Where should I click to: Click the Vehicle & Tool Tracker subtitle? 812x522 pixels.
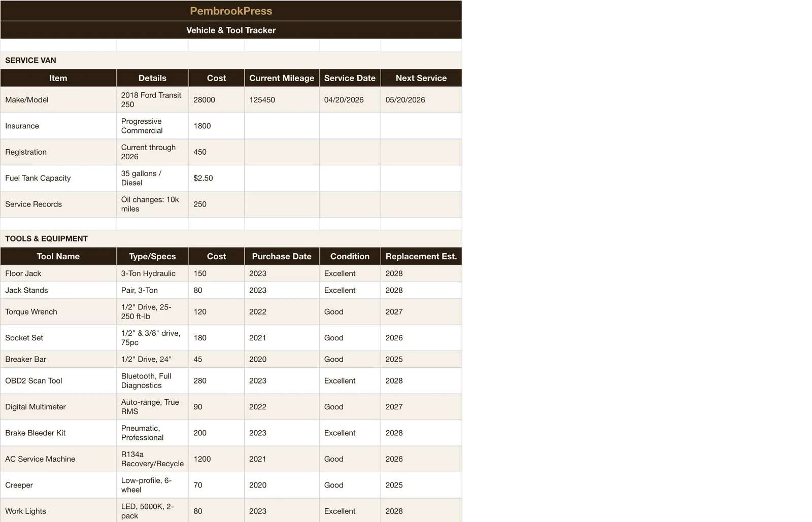[231, 30]
